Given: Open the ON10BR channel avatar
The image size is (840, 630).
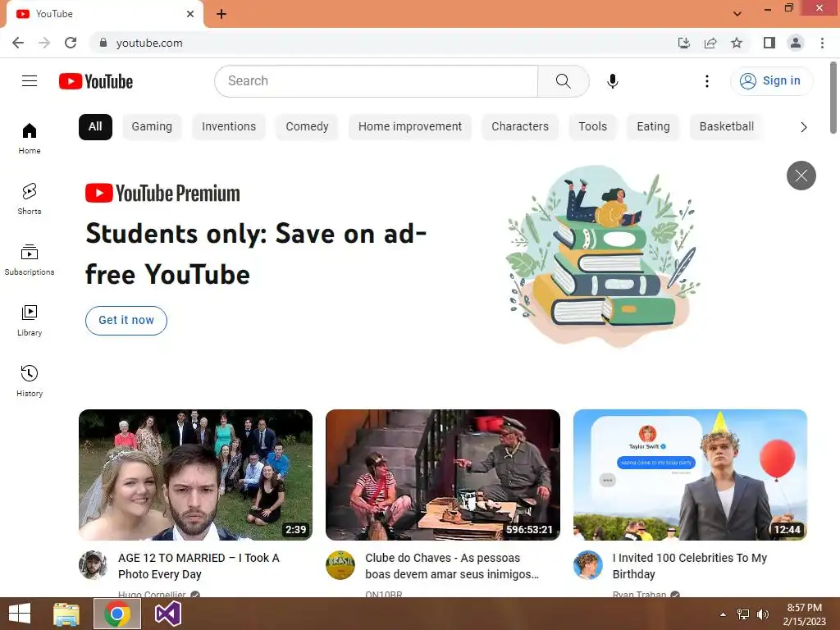Looking at the screenshot, I should [340, 564].
